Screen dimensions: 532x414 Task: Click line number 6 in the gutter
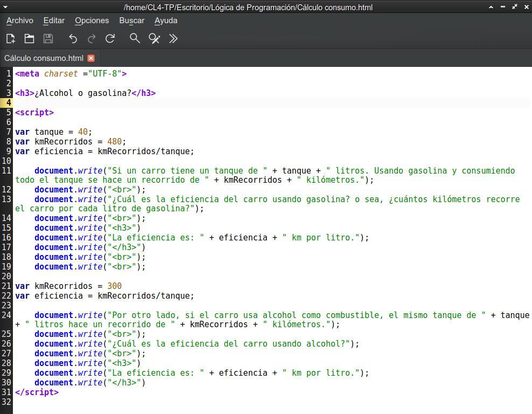click(x=9, y=122)
